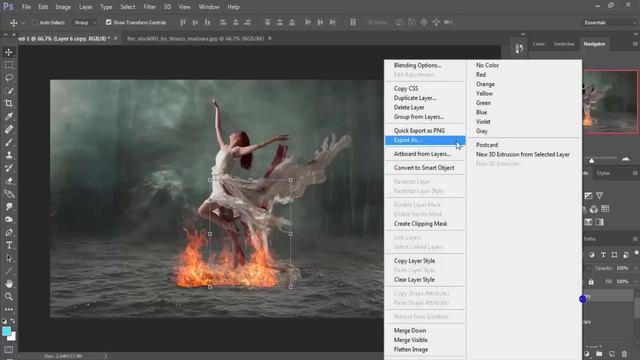Click the cyan foreground color swatch
This screenshot has width=640, height=360.
coord(6,331)
